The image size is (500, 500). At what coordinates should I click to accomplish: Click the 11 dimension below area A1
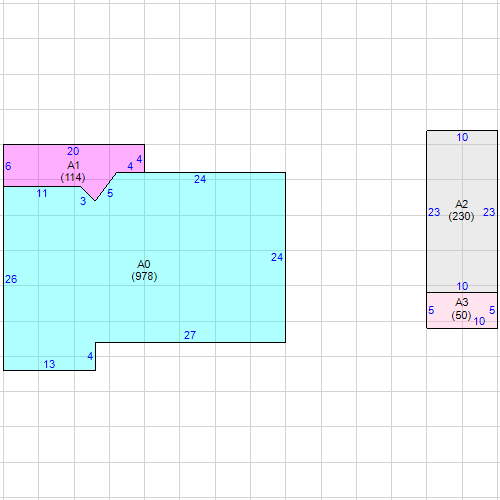[x=42, y=193]
